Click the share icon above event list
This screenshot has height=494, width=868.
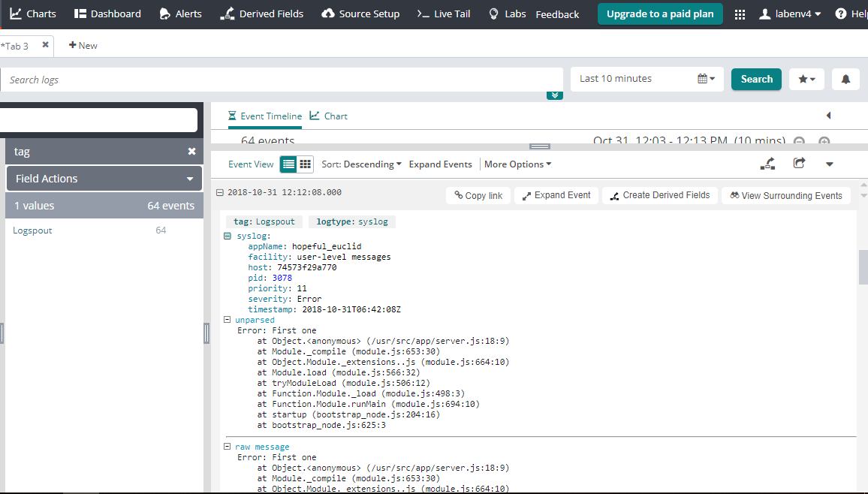799,164
